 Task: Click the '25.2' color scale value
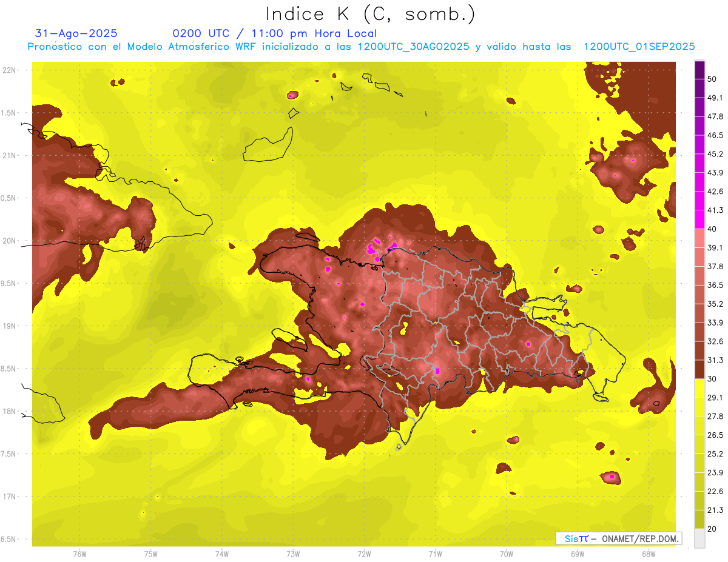(x=715, y=454)
